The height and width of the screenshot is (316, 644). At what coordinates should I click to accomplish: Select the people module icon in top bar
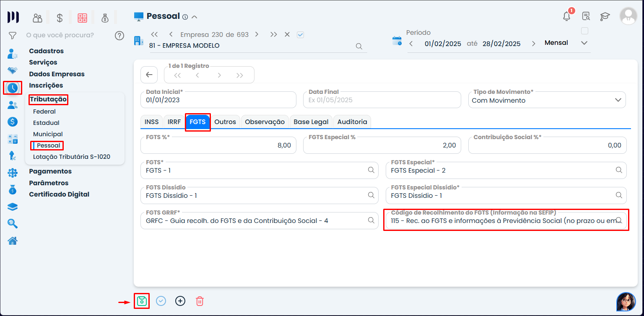click(38, 18)
